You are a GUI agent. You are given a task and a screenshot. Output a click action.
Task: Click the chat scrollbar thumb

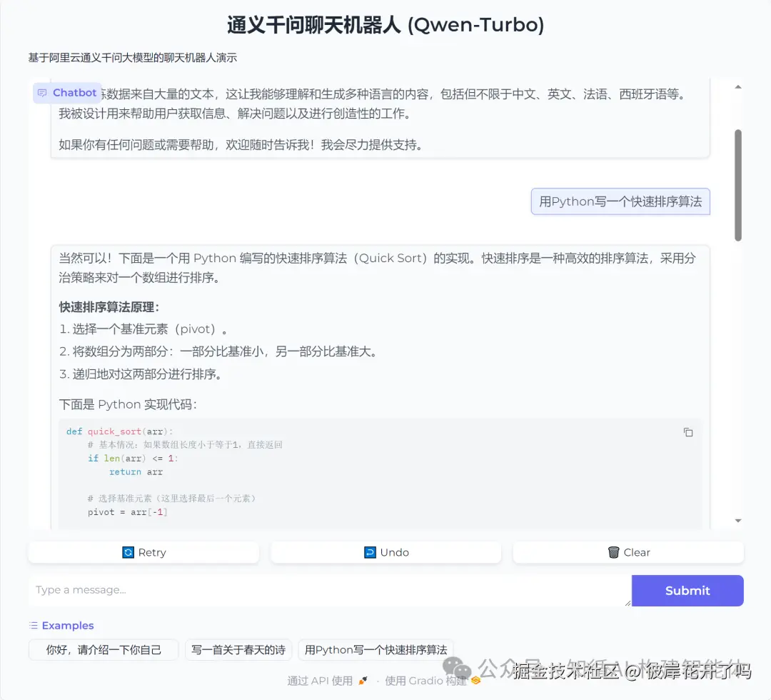737,186
